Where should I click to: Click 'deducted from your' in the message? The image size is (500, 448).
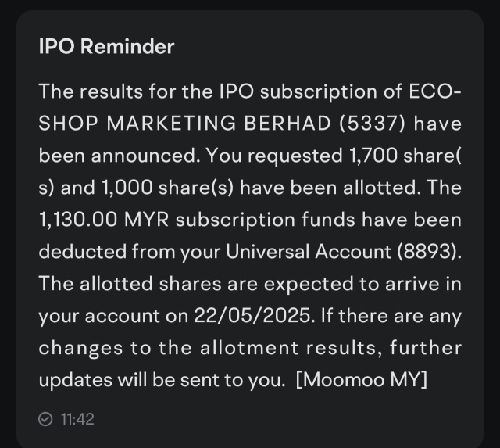(130, 252)
